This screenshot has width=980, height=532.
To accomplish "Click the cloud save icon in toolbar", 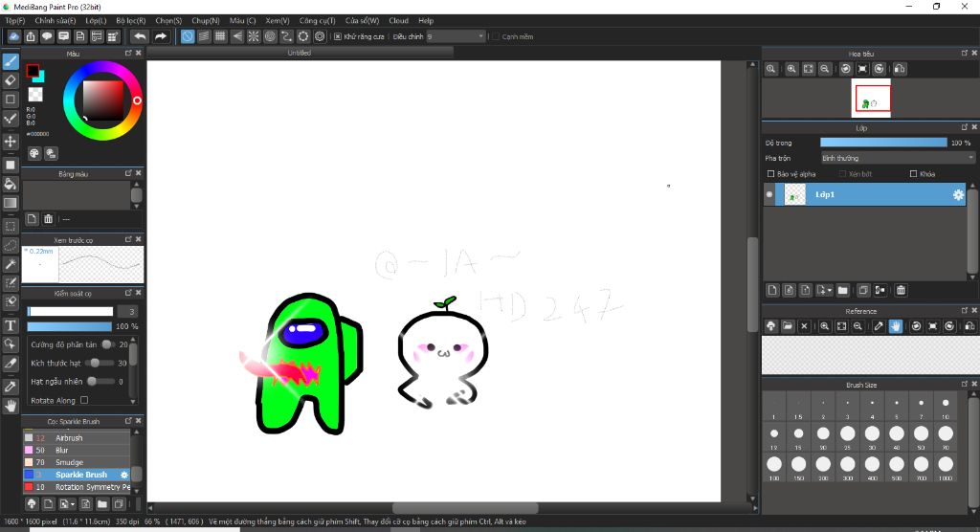I will [x=13, y=36].
